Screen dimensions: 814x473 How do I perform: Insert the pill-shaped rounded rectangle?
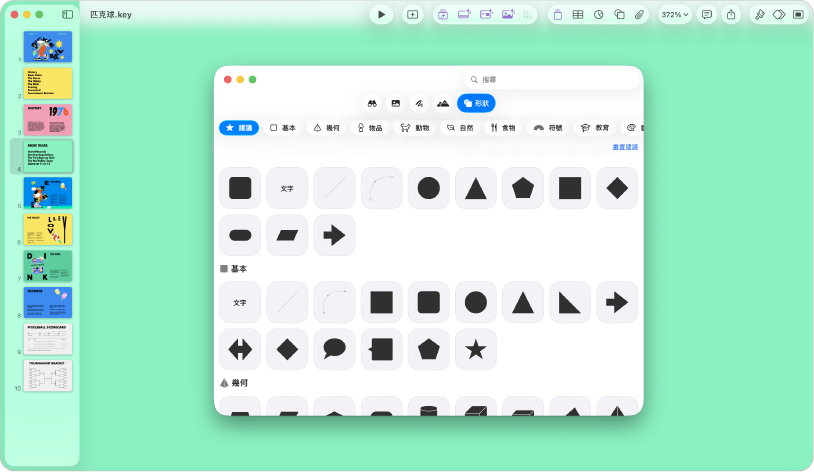(240, 235)
